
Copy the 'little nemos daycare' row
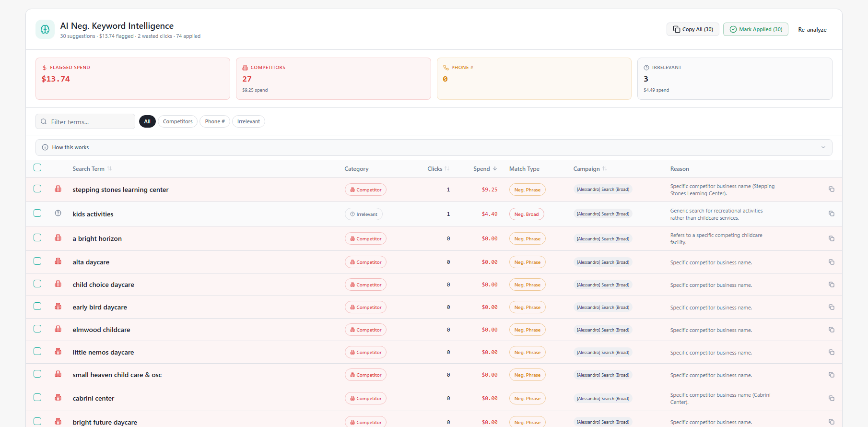click(832, 352)
